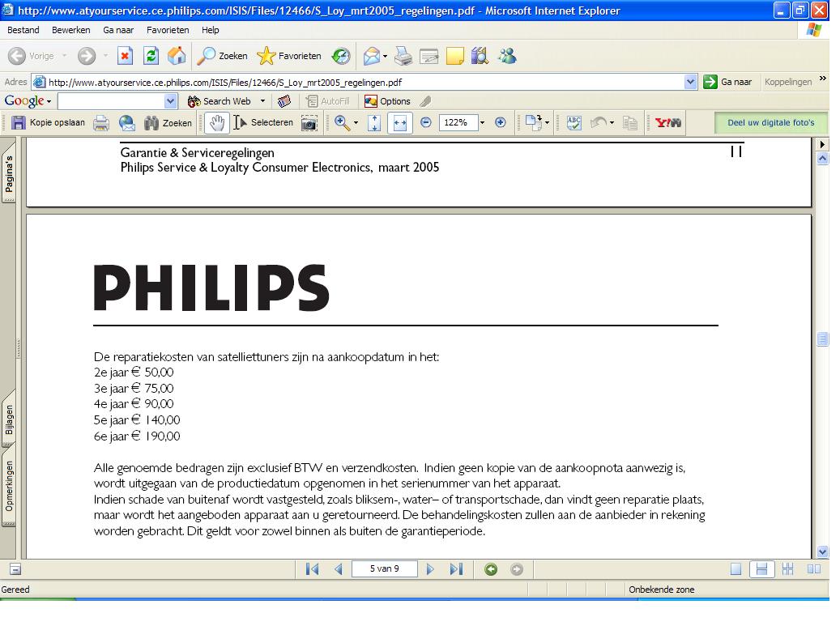This screenshot has width=840, height=630.
Task: Open the Bestand menu
Action: [23, 30]
